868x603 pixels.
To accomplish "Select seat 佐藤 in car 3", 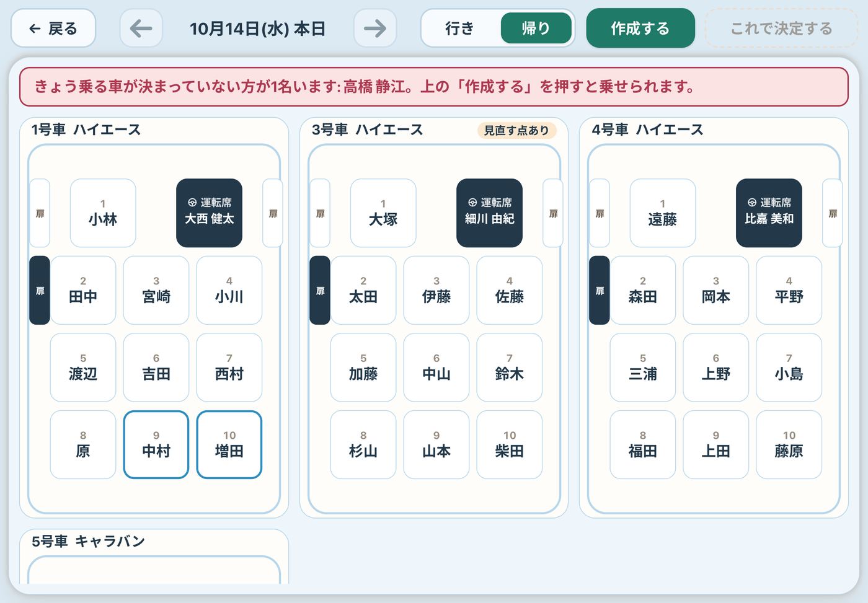I will coord(510,290).
